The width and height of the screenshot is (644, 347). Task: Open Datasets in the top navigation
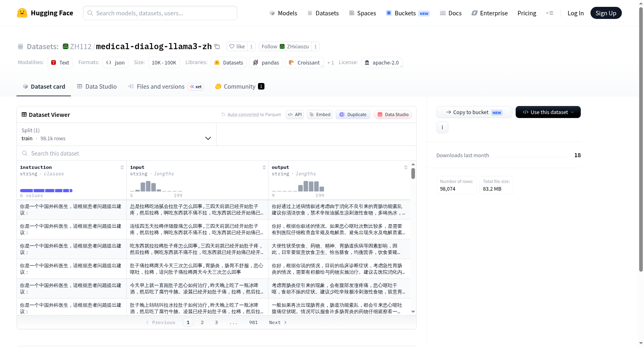pyautogui.click(x=323, y=13)
